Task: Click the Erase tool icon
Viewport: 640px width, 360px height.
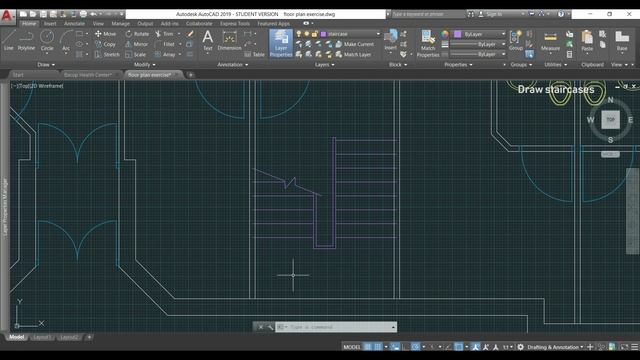Action: pyautogui.click(x=190, y=34)
